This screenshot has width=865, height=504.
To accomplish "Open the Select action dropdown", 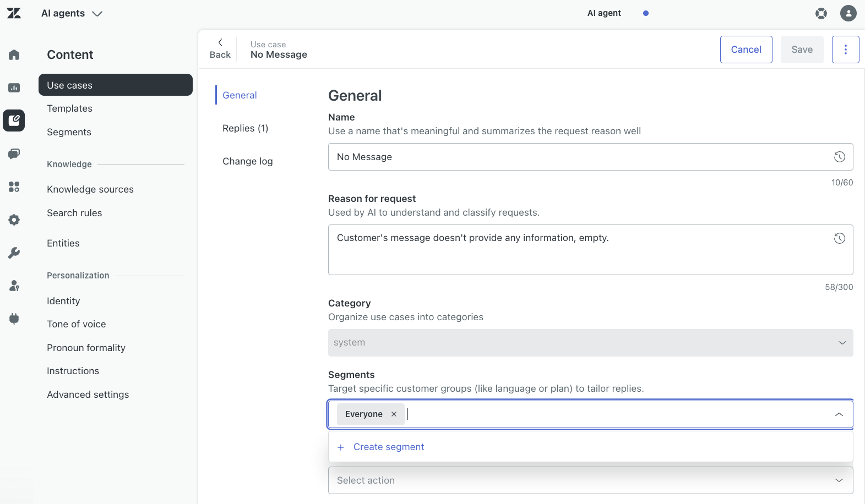I will [x=591, y=480].
